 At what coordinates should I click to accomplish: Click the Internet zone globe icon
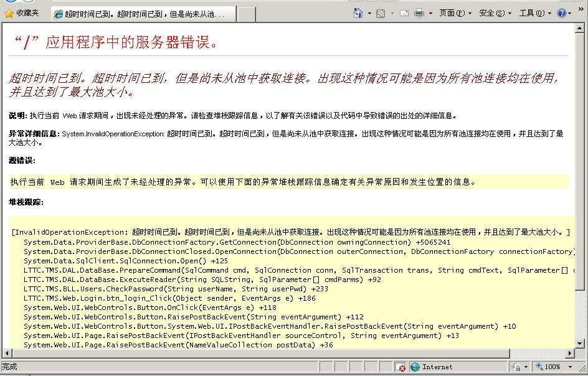pos(415,367)
